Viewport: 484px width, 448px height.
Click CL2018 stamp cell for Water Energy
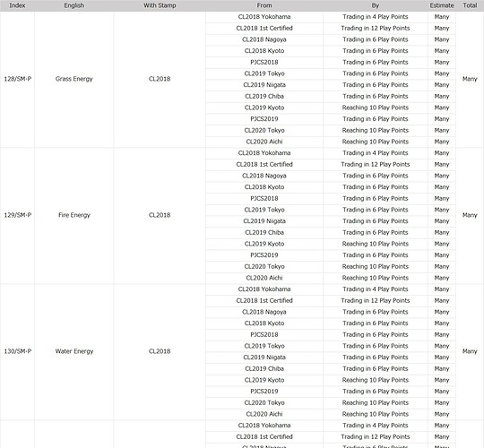[x=160, y=351]
